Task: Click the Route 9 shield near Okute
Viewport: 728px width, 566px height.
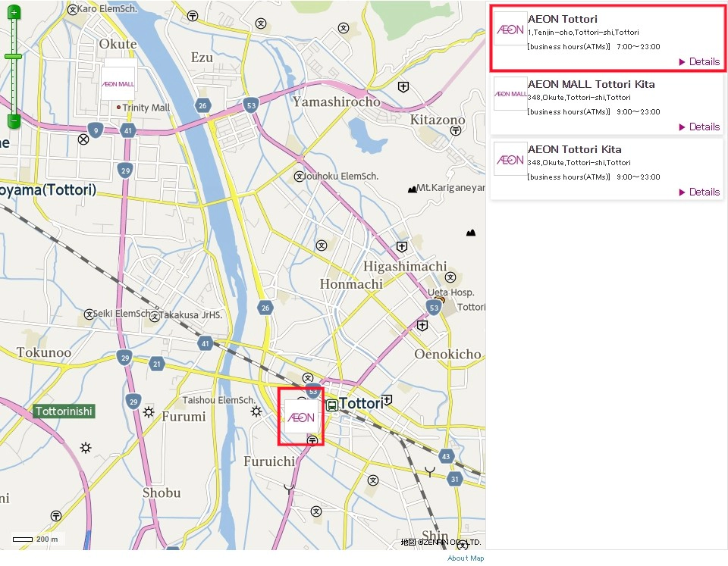Action: tap(96, 130)
